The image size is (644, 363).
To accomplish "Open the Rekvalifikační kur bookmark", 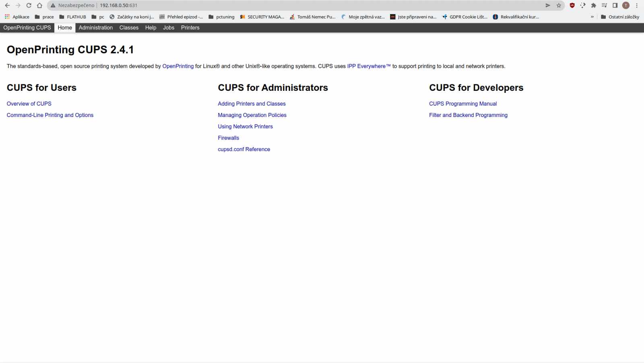I will point(516,17).
